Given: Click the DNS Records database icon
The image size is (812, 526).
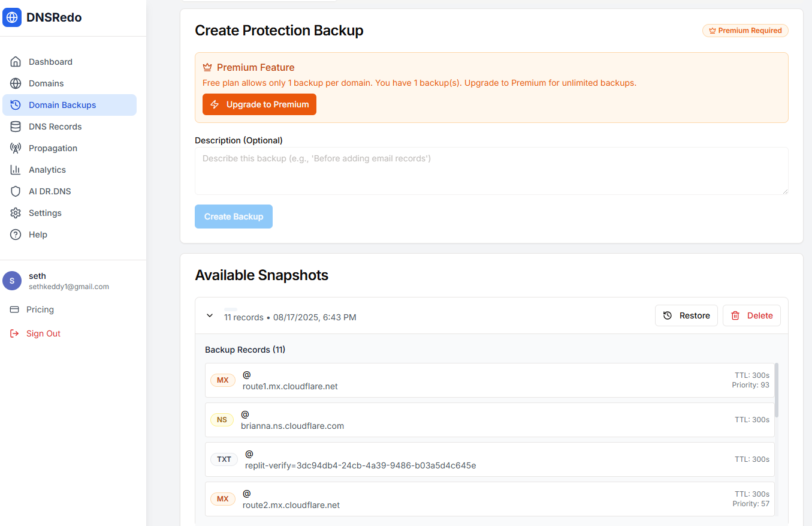Looking at the screenshot, I should [16, 127].
